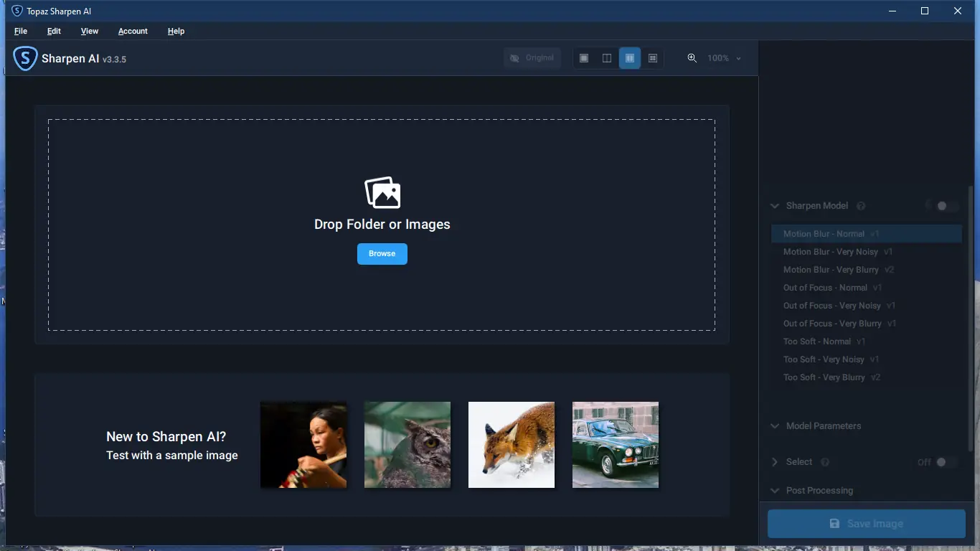Open help icon beside Sharpen Model
Screen dimensions: 980x551
point(861,206)
